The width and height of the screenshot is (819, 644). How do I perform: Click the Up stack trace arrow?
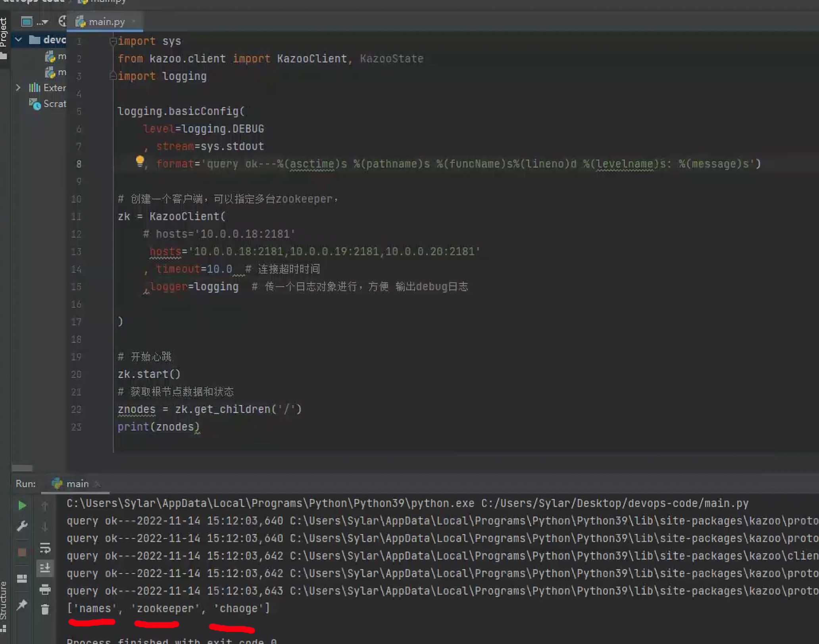click(45, 506)
